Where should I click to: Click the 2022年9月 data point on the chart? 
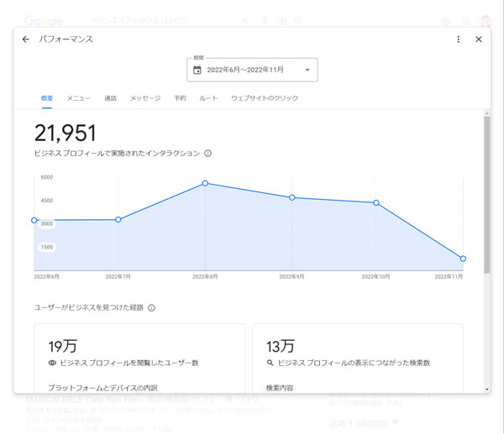291,197
